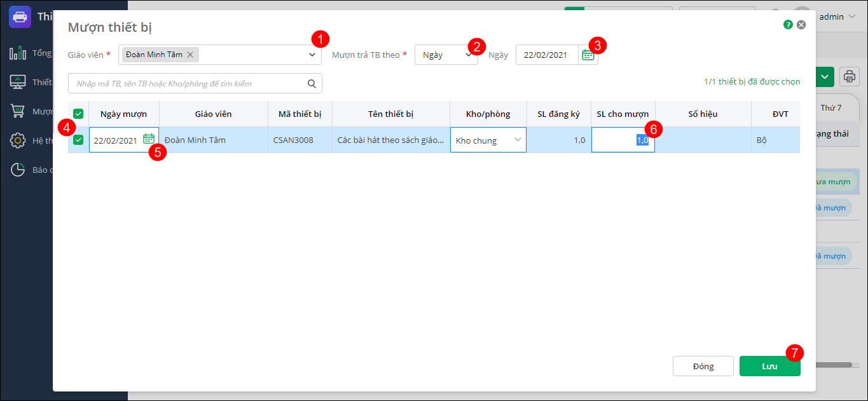Open the Mượn trả TB theo dropdown
The width and height of the screenshot is (868, 401).
point(446,55)
